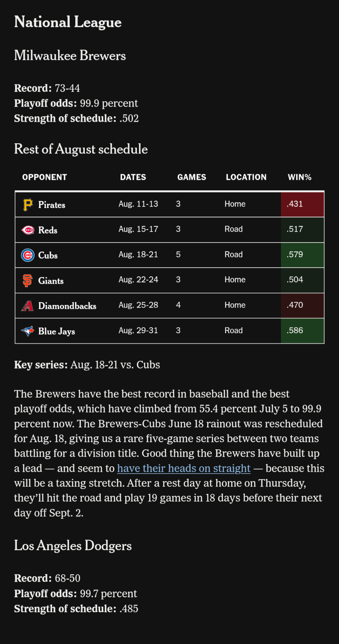This screenshot has width=339, height=644.
Task: Click the Aug. 18-21 Cubs date cell
Action: [138, 255]
